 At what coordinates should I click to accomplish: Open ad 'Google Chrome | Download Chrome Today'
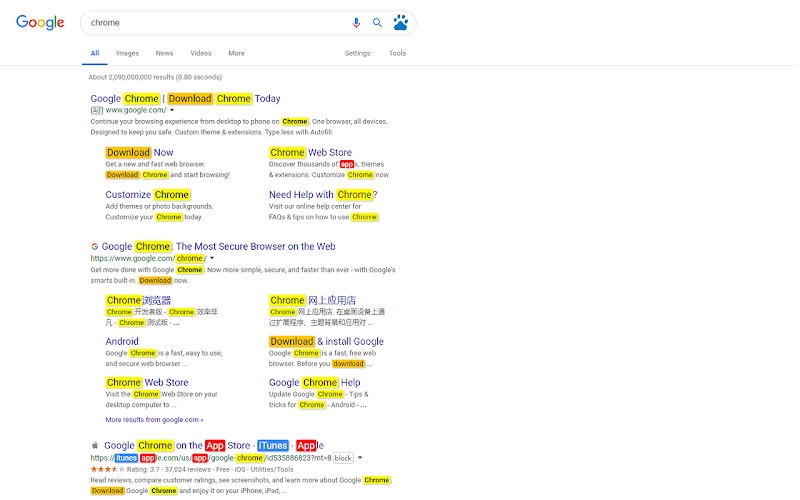pos(185,98)
